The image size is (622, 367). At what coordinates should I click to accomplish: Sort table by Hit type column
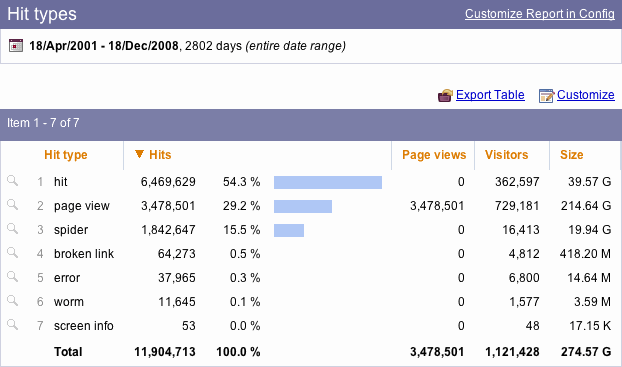[x=66, y=155]
